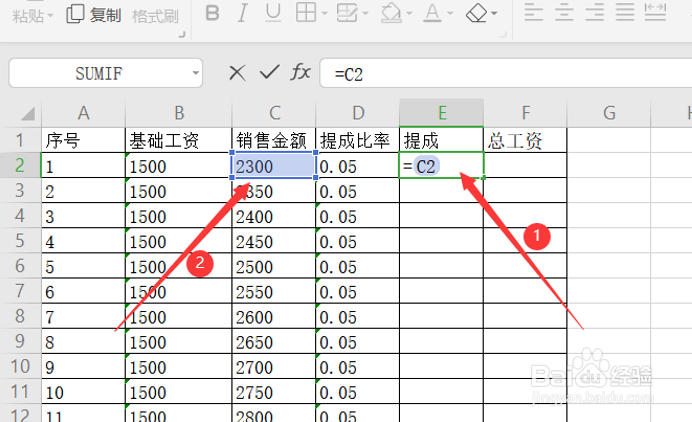Image resolution: width=692 pixels, height=422 pixels.
Task: Select row 10 header
Action: [20, 366]
